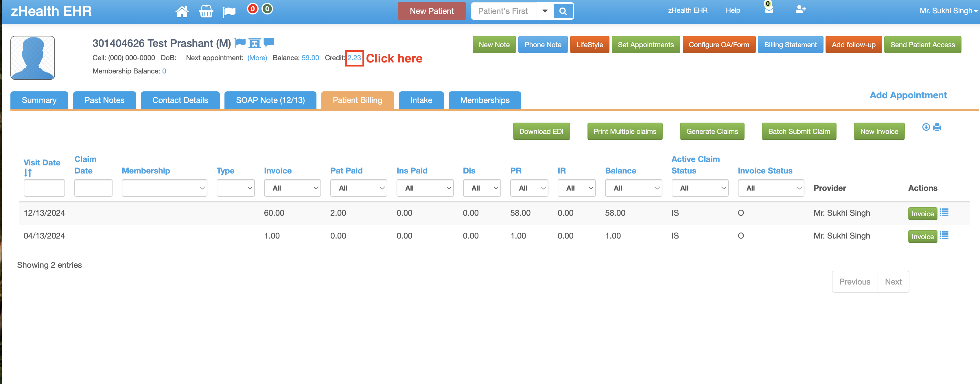Click the table icon beside patient name
This screenshot has height=384, width=980.
point(255,43)
